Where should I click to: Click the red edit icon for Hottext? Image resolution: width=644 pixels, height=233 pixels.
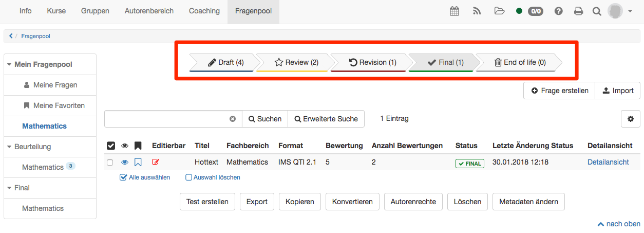coord(156,163)
